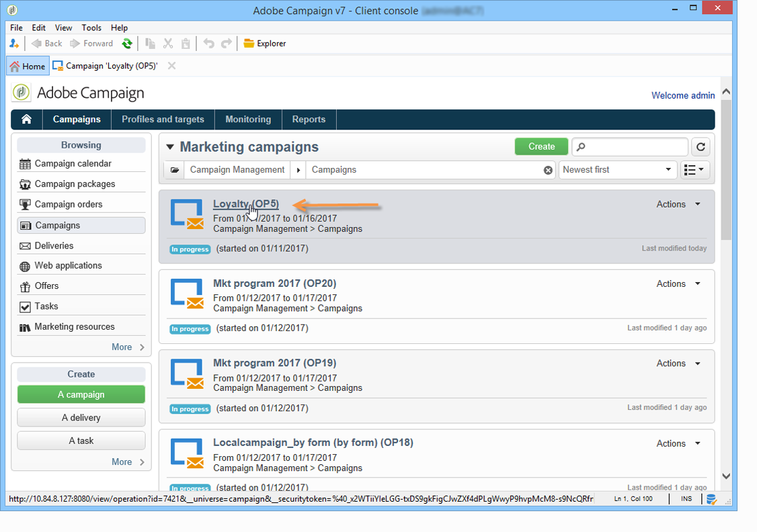Close the Campaign 'Loyalty (OP5)' tab
Image resolution: width=757 pixels, height=532 pixels.
point(171,66)
